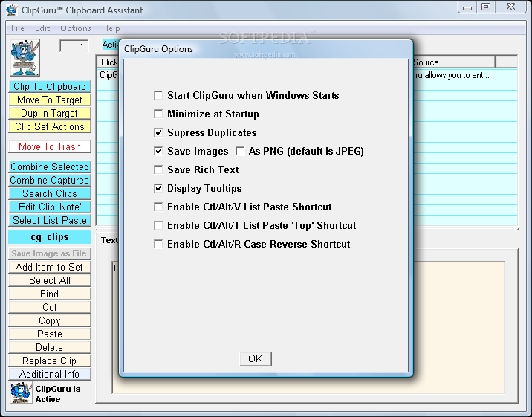Enable As PNG (default is JPEG)
The width and height of the screenshot is (532, 417).
click(240, 151)
